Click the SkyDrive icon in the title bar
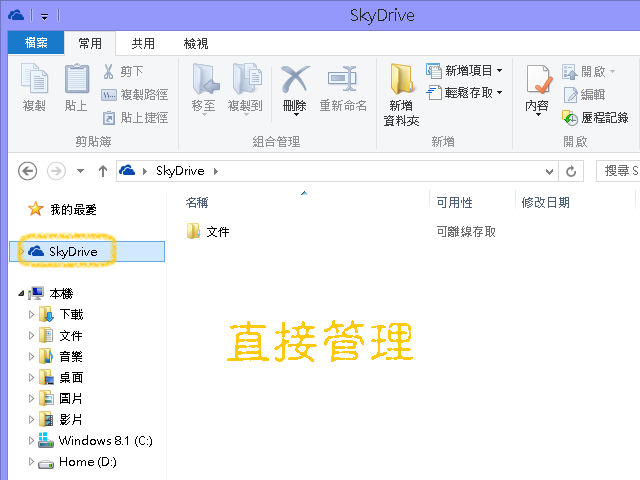The height and width of the screenshot is (480, 640). point(16,16)
